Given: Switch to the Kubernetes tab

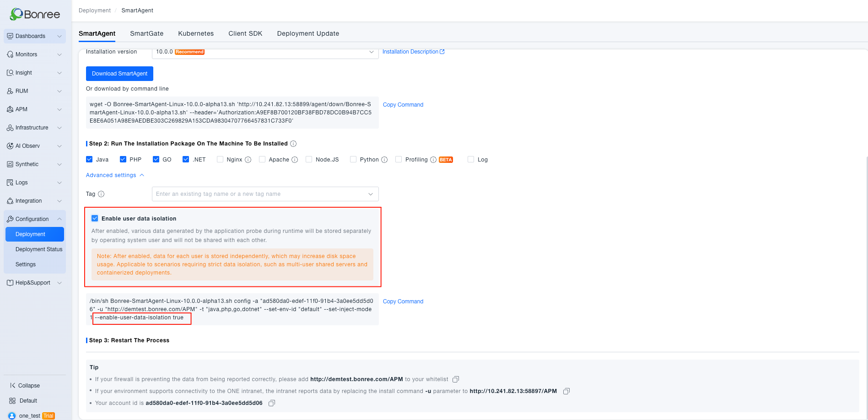Looking at the screenshot, I should [196, 33].
